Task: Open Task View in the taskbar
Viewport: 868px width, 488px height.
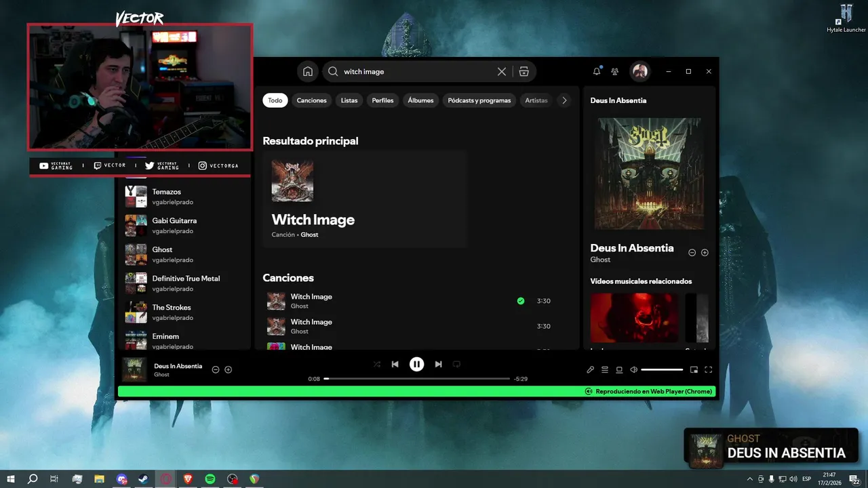Action: [x=54, y=479]
